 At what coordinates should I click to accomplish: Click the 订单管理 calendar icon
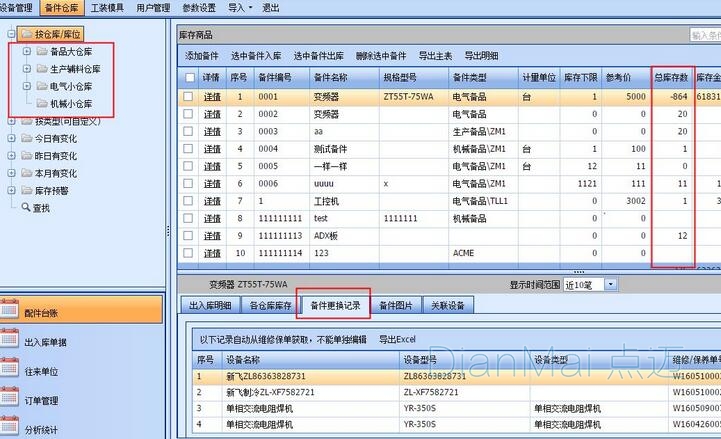9,397
